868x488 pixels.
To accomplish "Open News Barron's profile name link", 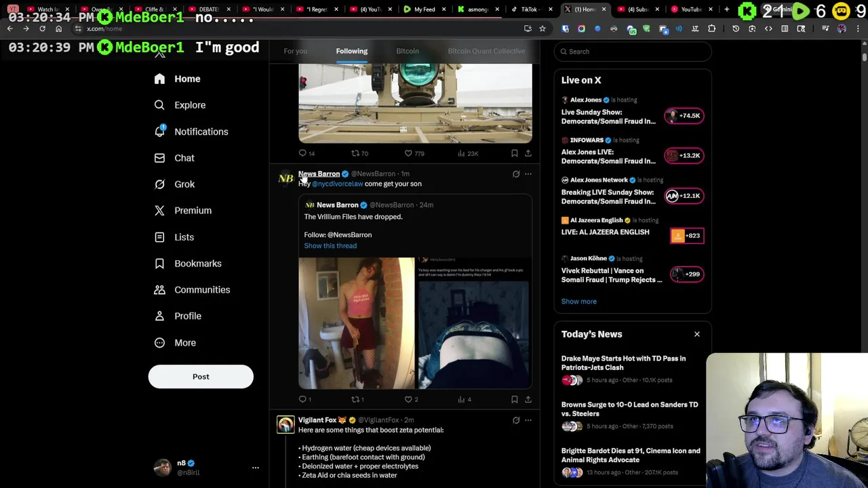I will pyautogui.click(x=319, y=174).
